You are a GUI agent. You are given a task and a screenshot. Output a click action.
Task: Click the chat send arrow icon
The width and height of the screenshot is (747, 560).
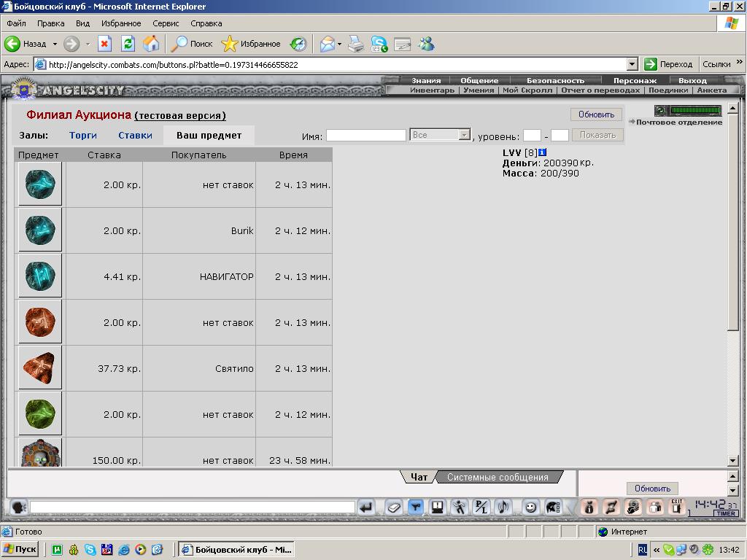[x=366, y=507]
